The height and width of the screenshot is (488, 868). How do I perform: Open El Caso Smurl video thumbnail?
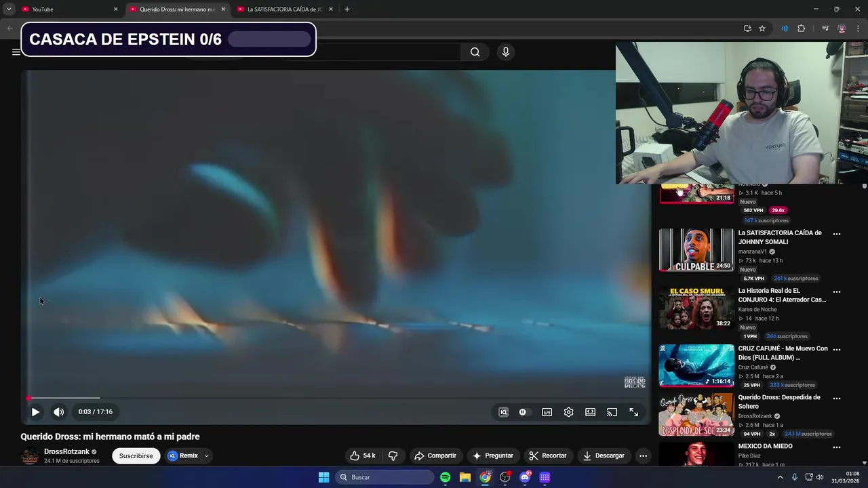(x=696, y=308)
